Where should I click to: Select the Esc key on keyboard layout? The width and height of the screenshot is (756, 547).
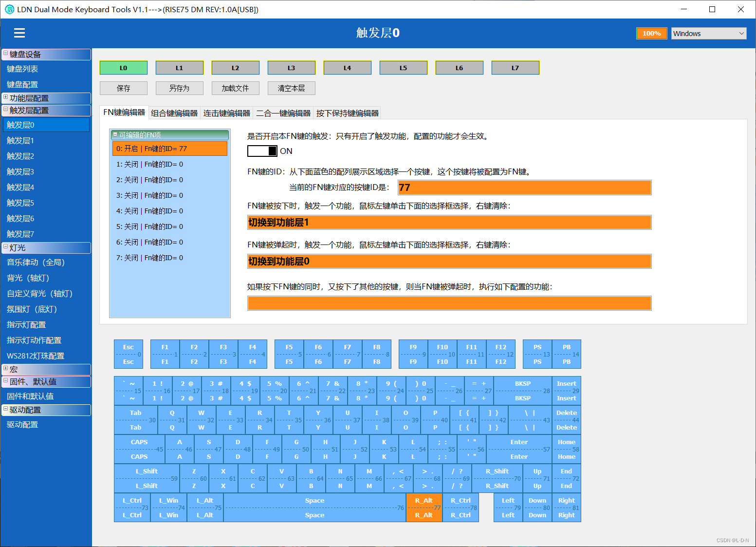click(x=129, y=354)
